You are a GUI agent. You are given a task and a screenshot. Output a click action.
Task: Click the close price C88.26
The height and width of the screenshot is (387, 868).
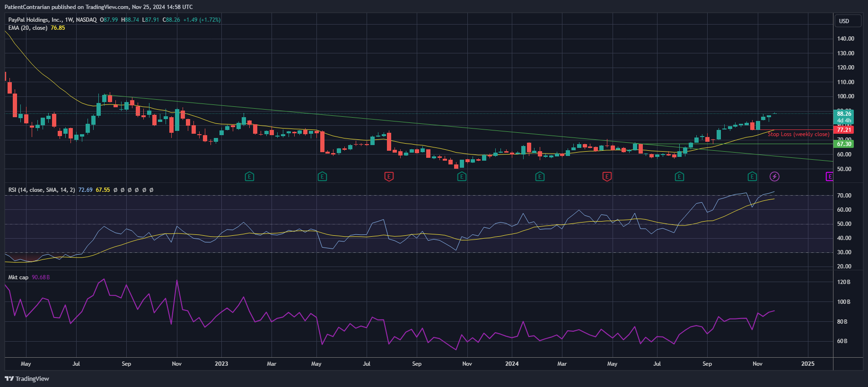pyautogui.click(x=171, y=20)
